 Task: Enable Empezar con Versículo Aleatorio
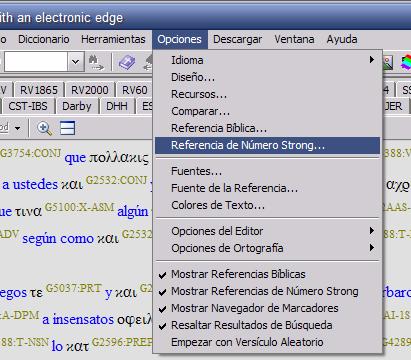267,342
